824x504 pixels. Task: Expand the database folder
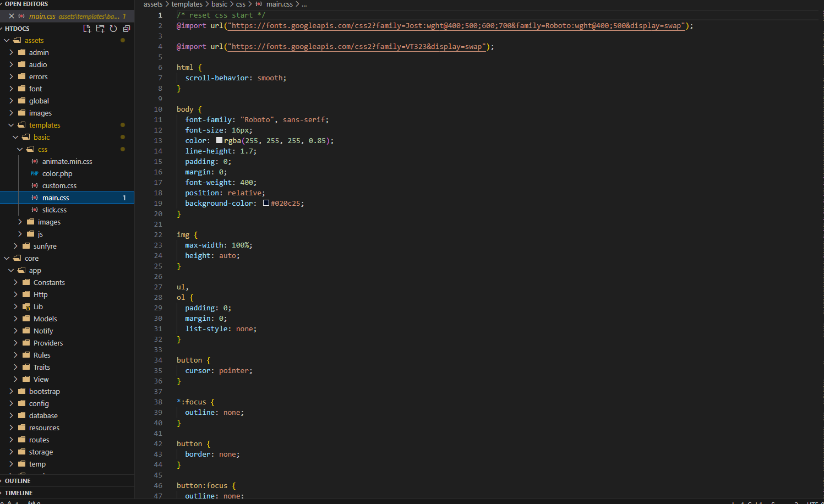point(67,415)
